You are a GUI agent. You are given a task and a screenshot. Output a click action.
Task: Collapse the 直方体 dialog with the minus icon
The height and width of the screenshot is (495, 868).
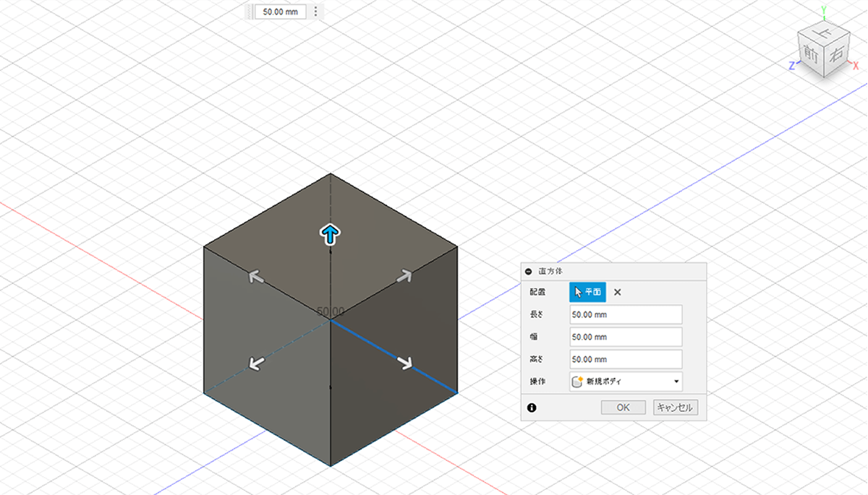528,271
